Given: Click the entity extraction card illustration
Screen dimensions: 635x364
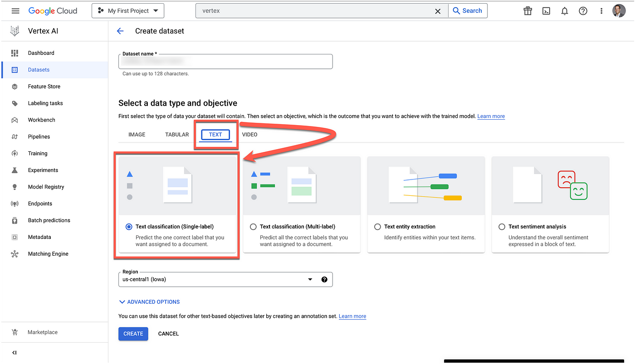Looking at the screenshot, I should click(x=426, y=186).
